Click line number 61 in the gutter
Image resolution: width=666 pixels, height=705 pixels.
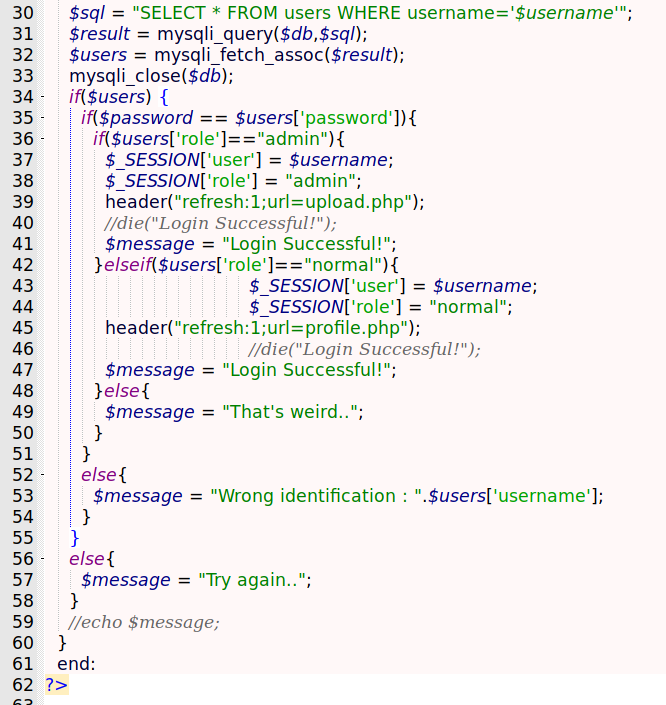(x=23, y=664)
